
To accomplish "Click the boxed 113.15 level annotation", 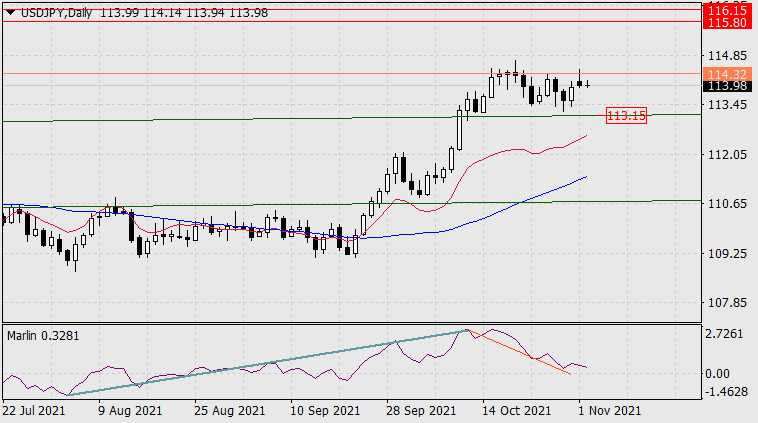I will (626, 116).
